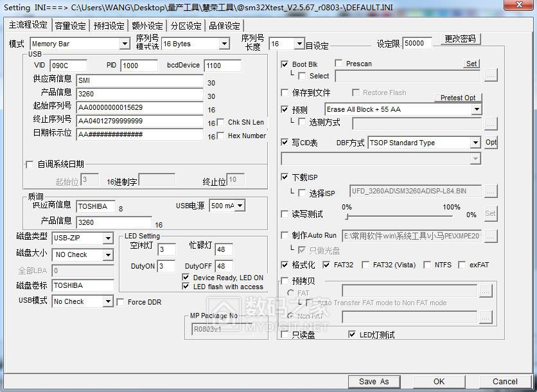Click the browse button beside the Auto Run path
This screenshot has height=392, width=537.
[491, 236]
